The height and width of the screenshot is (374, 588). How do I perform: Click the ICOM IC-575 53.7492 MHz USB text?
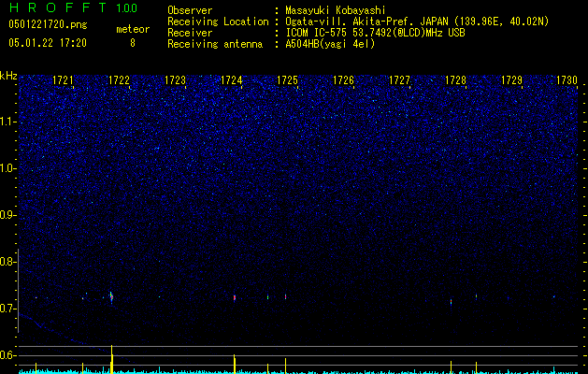(x=375, y=33)
